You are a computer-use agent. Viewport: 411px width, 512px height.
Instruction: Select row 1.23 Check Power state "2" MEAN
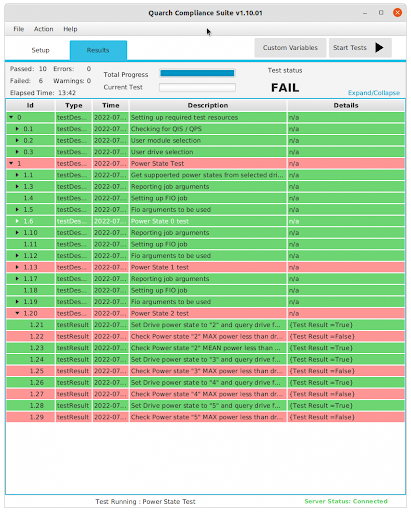(205, 348)
